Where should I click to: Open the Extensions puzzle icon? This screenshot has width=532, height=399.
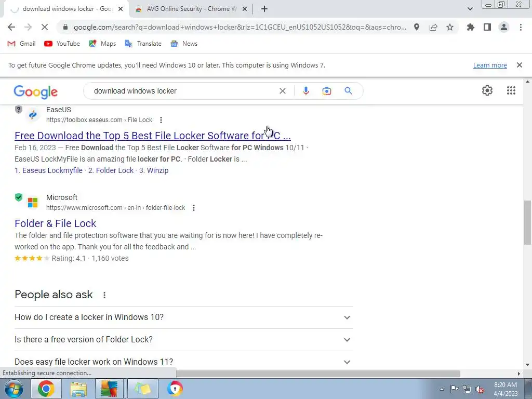pos(471,27)
